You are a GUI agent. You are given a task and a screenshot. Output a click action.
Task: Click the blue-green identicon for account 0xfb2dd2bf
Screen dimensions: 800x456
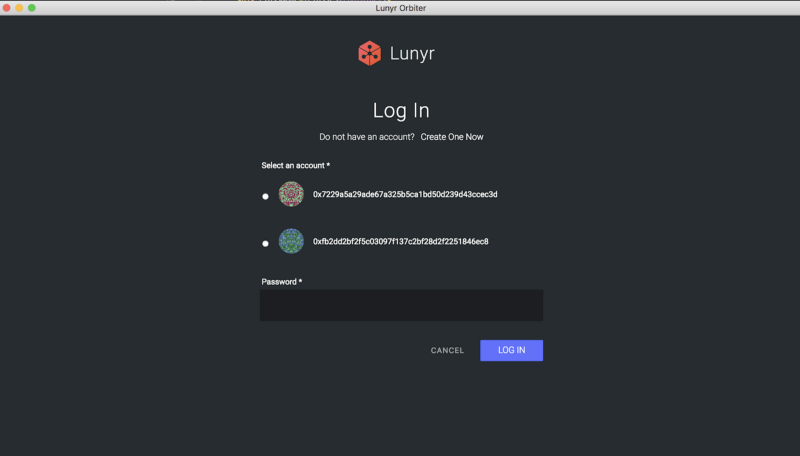click(291, 241)
